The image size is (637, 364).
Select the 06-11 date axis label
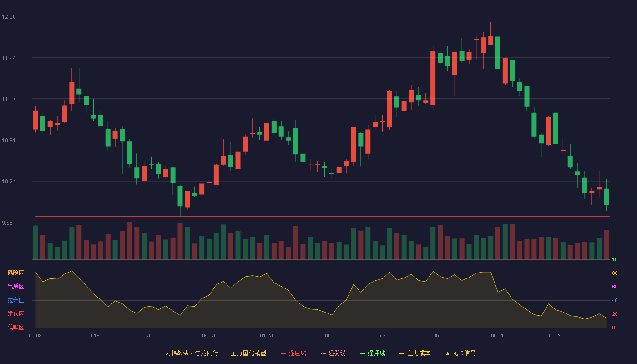pos(498,335)
